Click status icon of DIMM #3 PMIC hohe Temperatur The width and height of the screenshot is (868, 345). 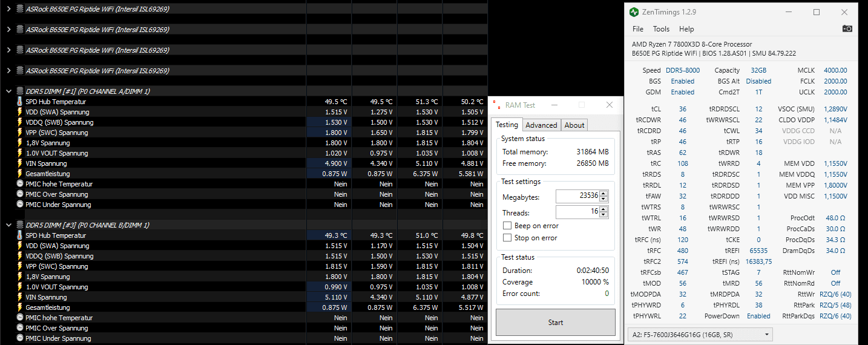click(x=19, y=318)
